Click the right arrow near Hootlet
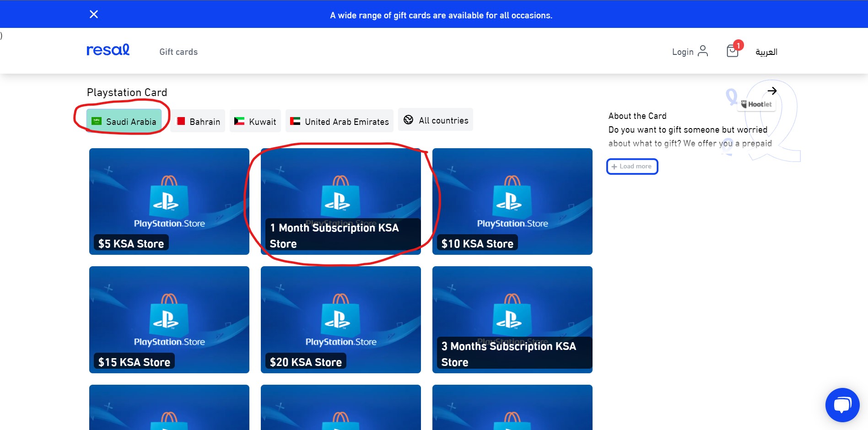Screen dimensions: 868x430 tap(772, 91)
